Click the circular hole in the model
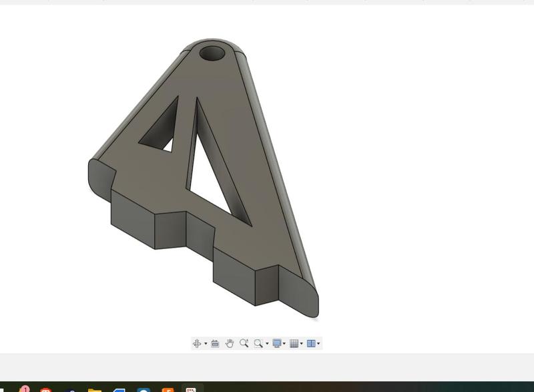The height and width of the screenshot is (392, 534). tap(212, 54)
